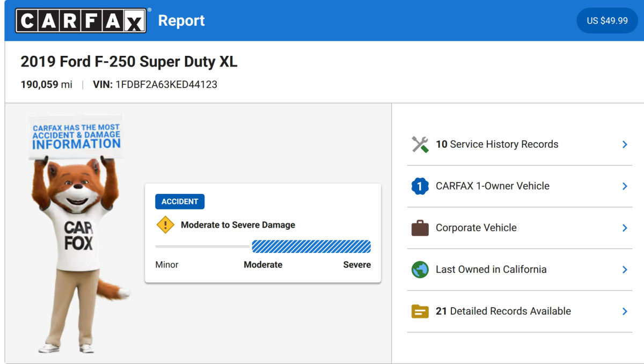Viewport: 644px width, 364px height.
Task: Click the wrench Service History icon
Action: pyautogui.click(x=420, y=144)
